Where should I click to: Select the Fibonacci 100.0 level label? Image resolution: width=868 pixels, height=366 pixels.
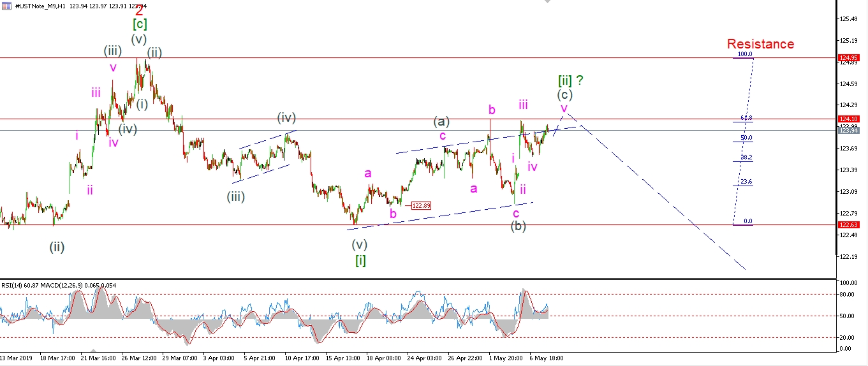pyautogui.click(x=745, y=54)
